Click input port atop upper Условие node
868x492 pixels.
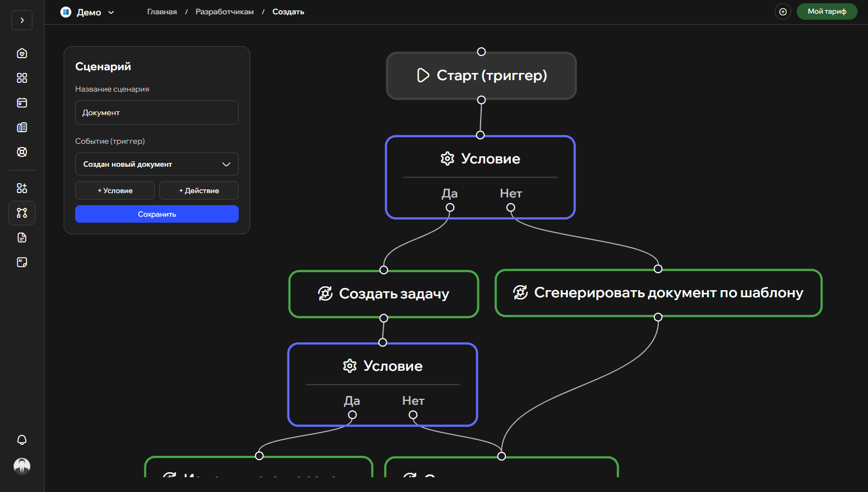coord(480,135)
